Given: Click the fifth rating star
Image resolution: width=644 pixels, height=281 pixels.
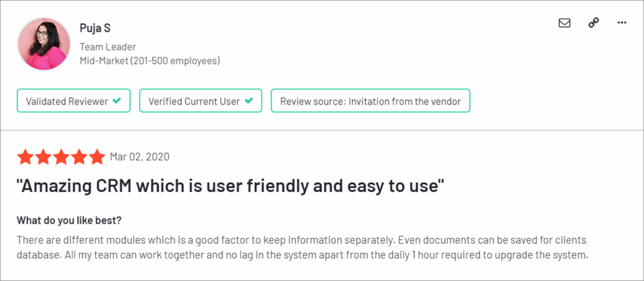Looking at the screenshot, I should click(x=96, y=157).
